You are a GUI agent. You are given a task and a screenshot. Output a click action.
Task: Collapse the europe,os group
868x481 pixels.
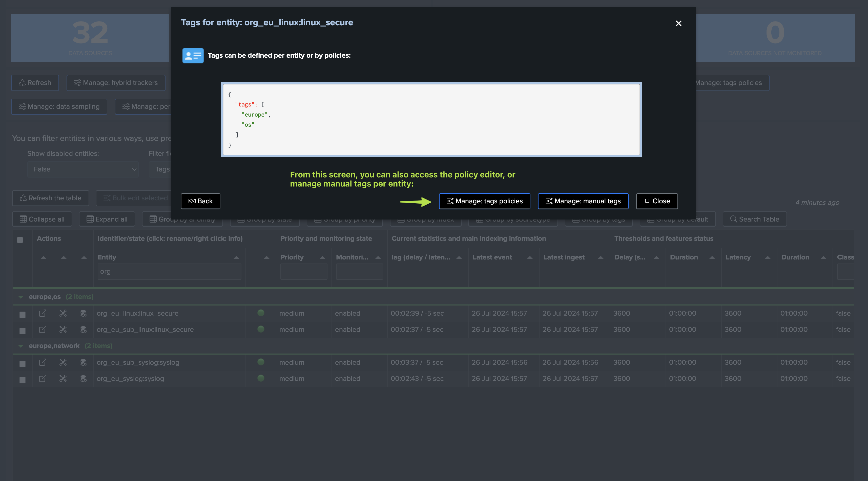point(21,297)
